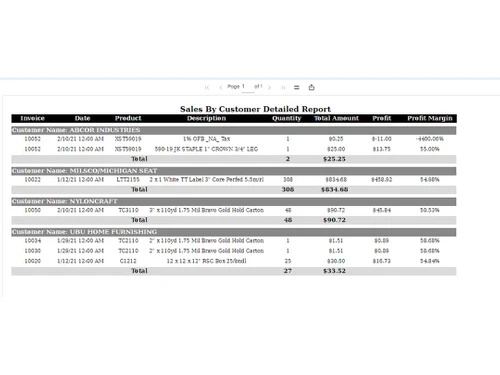Click the STAPLE 1" CROWN description cell

click(206, 149)
